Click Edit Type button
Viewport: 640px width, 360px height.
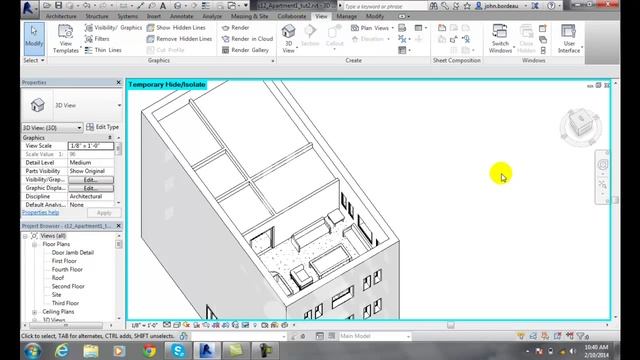tap(103, 127)
